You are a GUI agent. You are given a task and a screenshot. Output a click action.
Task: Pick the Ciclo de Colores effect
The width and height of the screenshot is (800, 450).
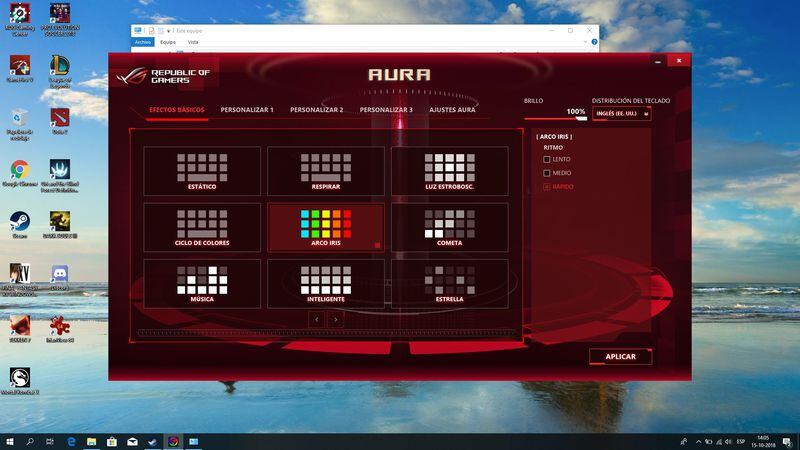pos(202,227)
